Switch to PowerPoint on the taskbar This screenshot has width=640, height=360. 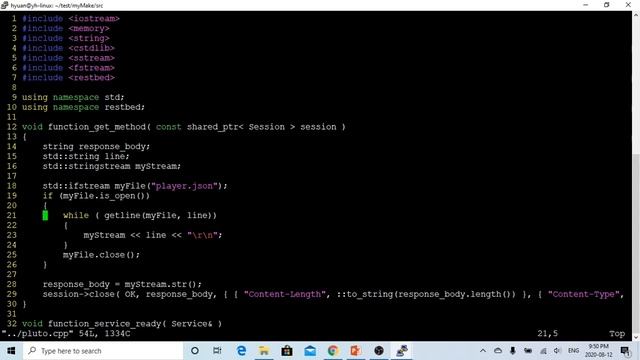tap(356, 351)
